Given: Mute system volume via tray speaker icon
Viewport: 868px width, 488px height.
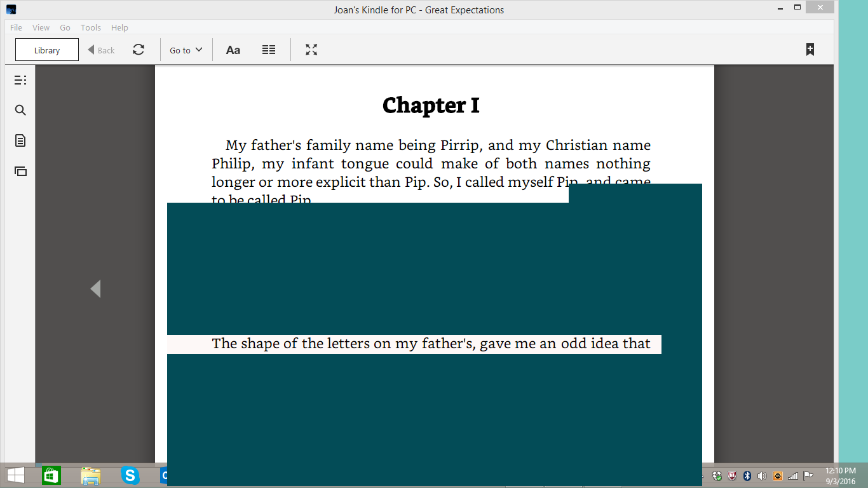Looking at the screenshot, I should coord(762,475).
